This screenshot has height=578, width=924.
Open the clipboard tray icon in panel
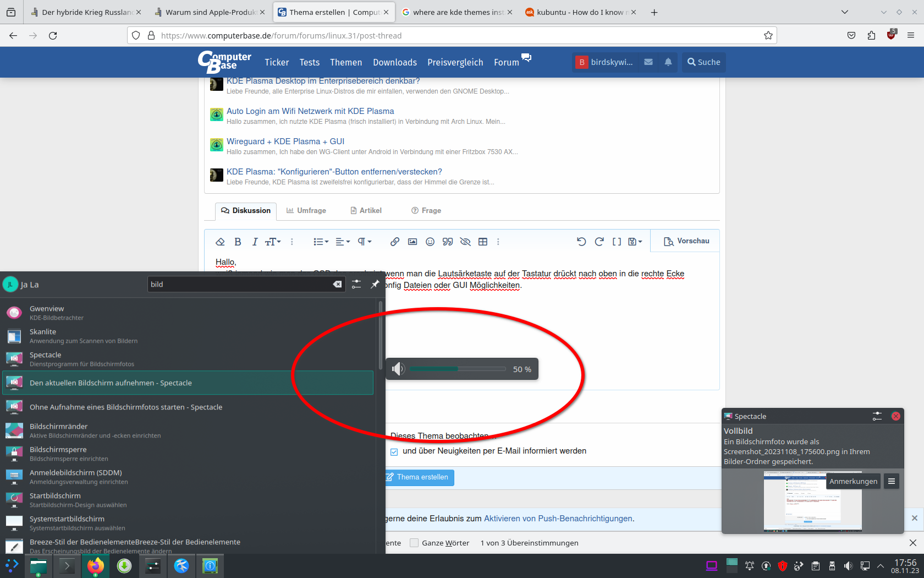816,566
